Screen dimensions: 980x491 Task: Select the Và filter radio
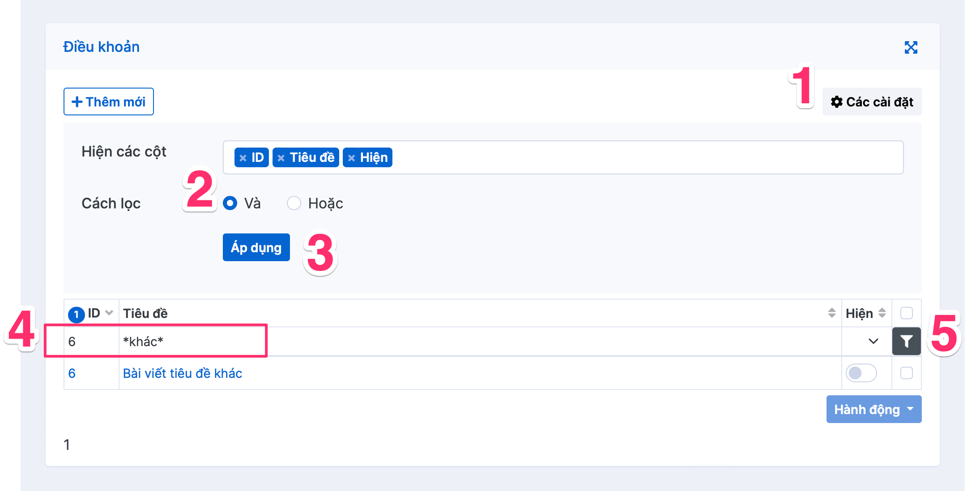[x=230, y=203]
